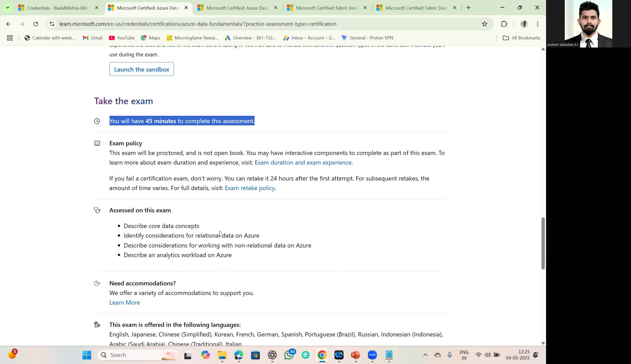Open PowerPoint from taskbar
631x364 pixels.
pyautogui.click(x=355, y=355)
